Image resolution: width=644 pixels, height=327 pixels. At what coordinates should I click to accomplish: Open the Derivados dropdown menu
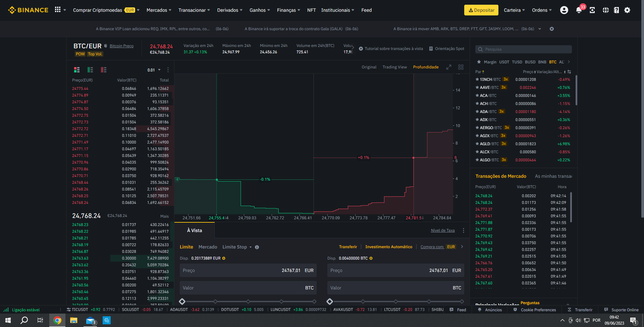tap(230, 10)
